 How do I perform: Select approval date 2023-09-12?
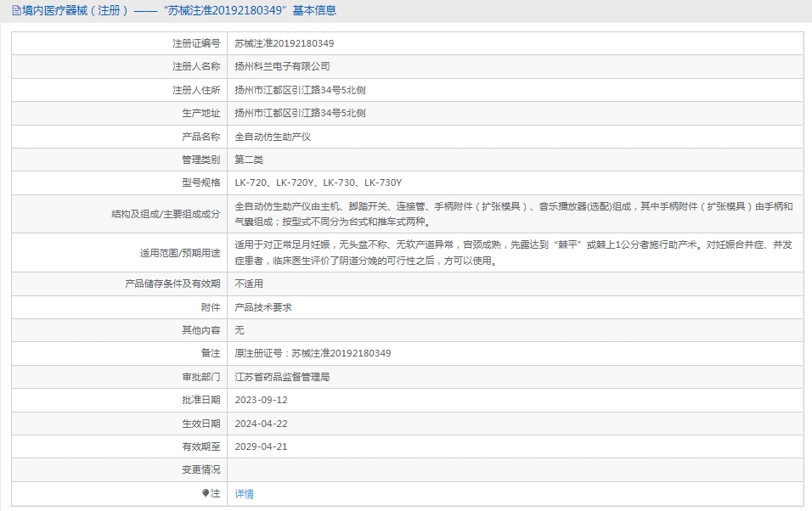pyautogui.click(x=261, y=400)
